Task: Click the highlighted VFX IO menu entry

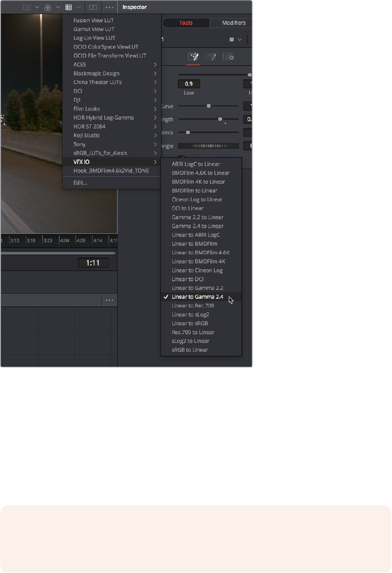Action: tap(112, 162)
